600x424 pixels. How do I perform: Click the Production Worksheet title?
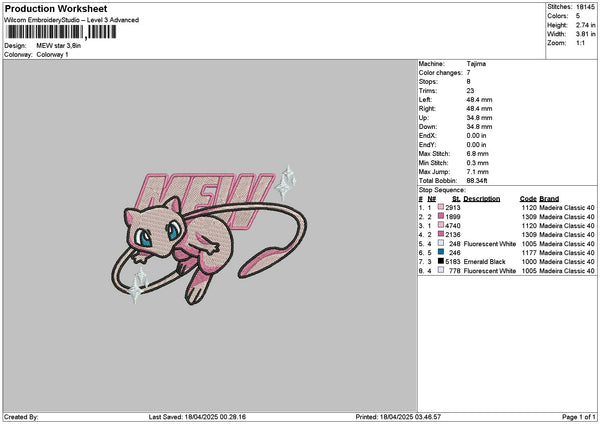(x=56, y=8)
